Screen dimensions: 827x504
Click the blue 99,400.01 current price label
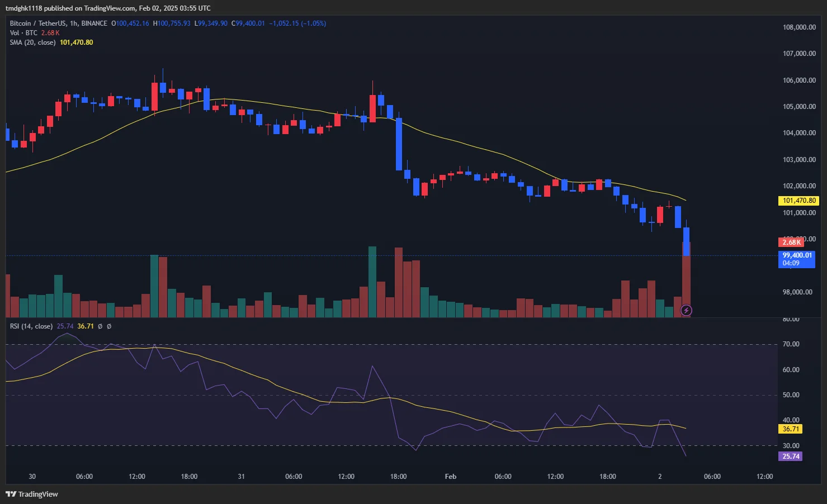pos(797,259)
